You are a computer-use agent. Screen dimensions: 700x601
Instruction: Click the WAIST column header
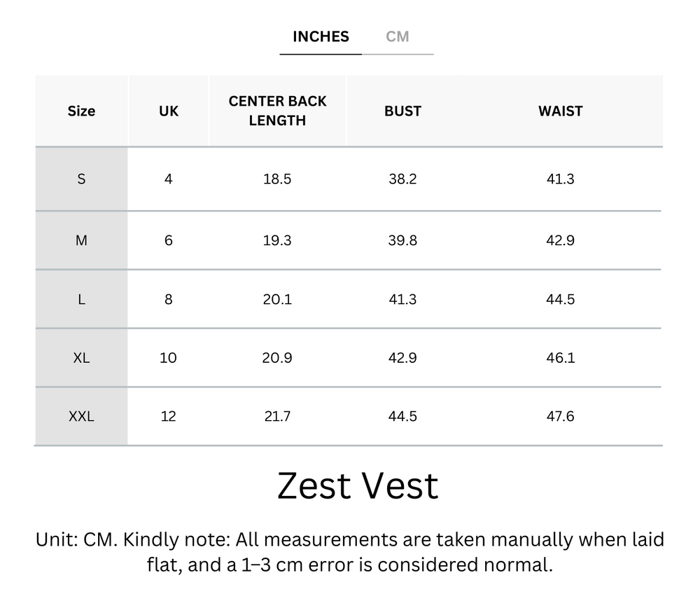coord(560,111)
